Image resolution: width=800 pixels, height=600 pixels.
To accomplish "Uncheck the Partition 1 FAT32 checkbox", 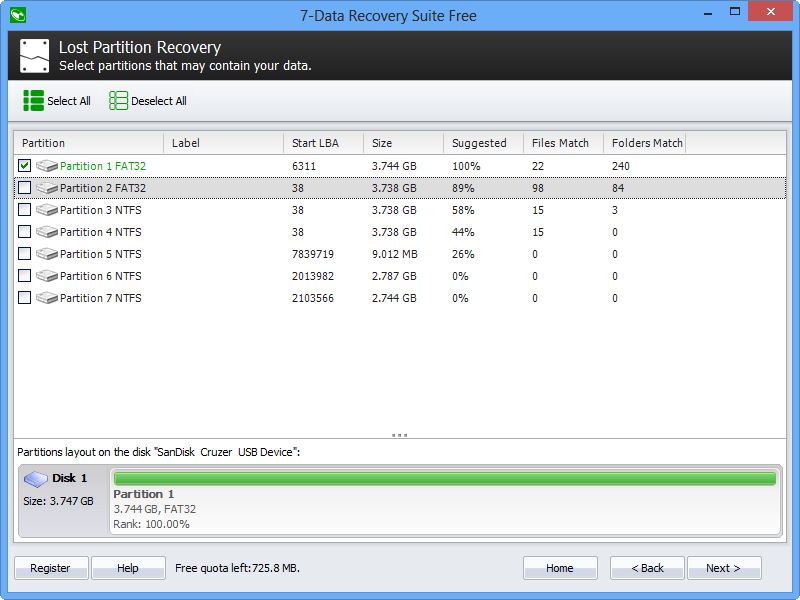I will click(x=25, y=166).
